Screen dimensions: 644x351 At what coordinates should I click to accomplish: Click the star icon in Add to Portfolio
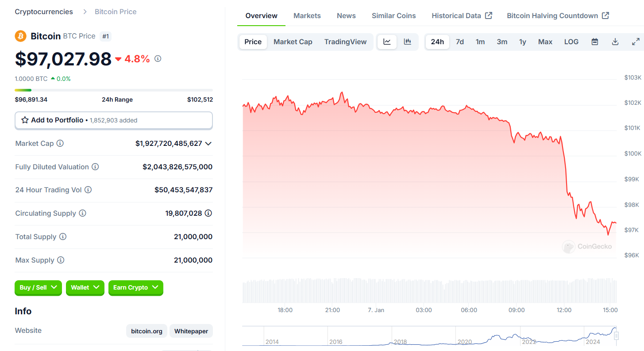25,120
